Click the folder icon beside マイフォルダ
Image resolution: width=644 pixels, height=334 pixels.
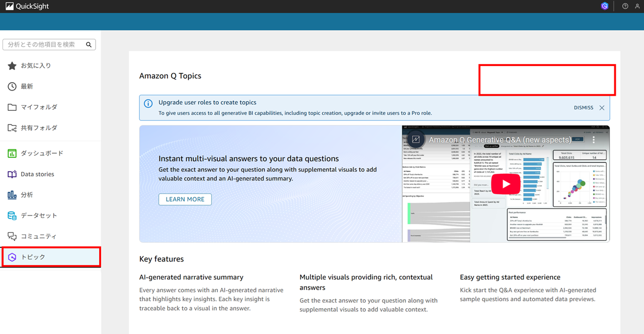12,107
